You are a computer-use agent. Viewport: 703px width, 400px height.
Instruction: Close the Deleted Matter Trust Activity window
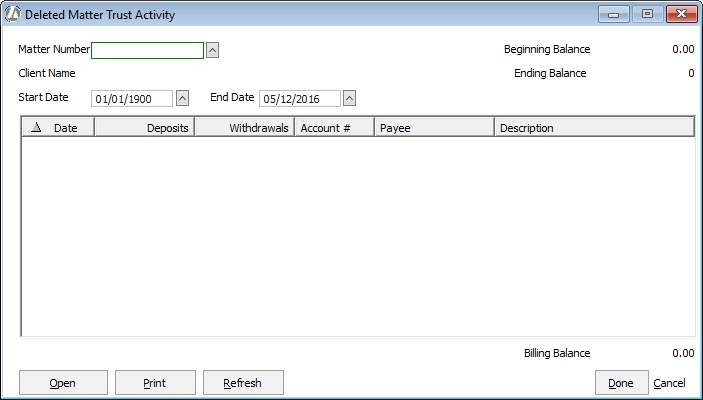[x=681, y=14]
